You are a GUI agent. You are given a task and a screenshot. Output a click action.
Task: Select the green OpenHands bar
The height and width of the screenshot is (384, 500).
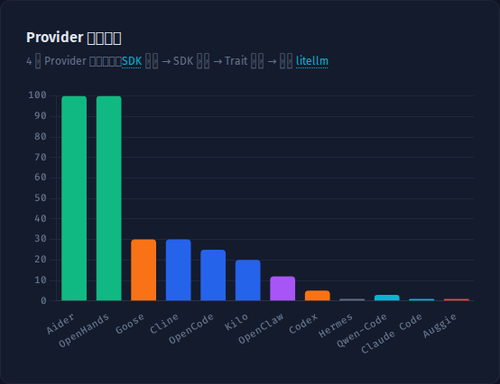109,198
